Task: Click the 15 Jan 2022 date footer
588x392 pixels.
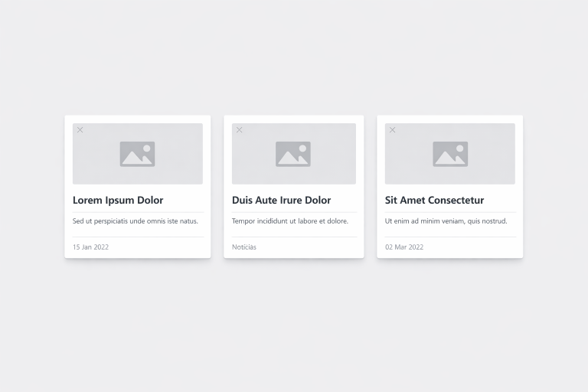Action: coord(91,247)
